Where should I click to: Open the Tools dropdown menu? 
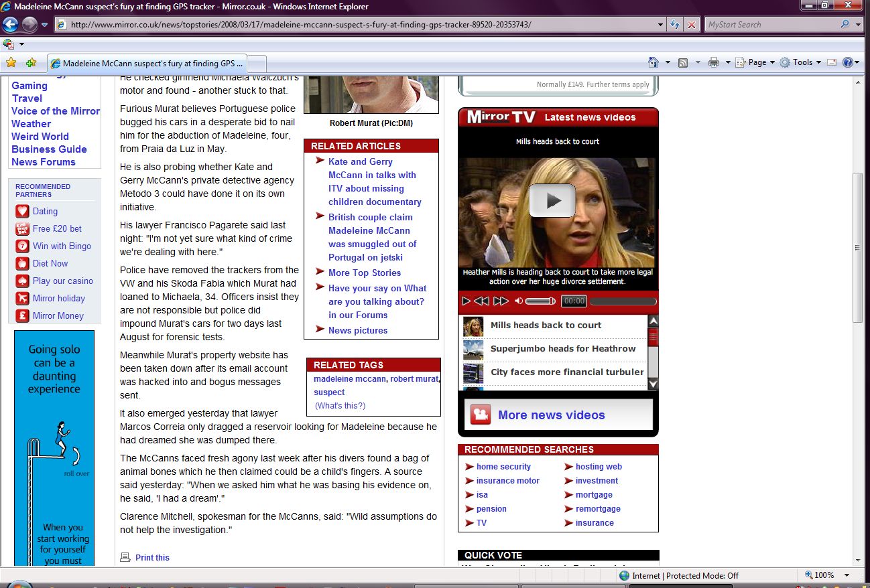click(x=801, y=62)
